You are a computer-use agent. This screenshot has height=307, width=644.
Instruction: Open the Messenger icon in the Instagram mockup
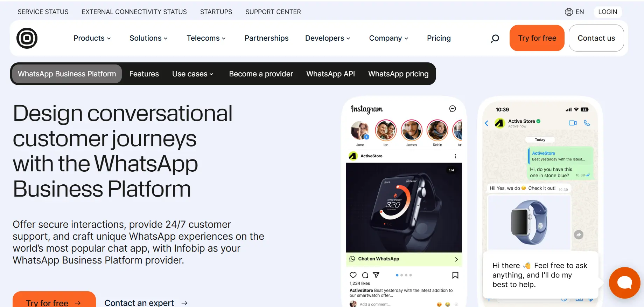tap(452, 109)
